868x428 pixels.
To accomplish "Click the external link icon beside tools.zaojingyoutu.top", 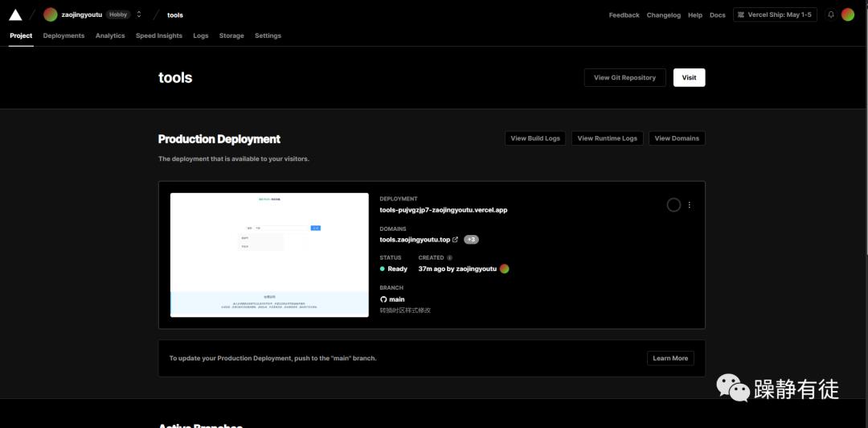I will [456, 240].
